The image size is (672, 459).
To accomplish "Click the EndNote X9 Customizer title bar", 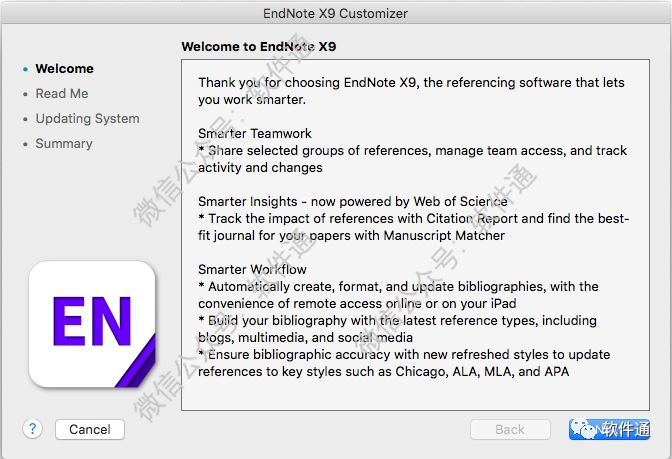I will (336, 13).
